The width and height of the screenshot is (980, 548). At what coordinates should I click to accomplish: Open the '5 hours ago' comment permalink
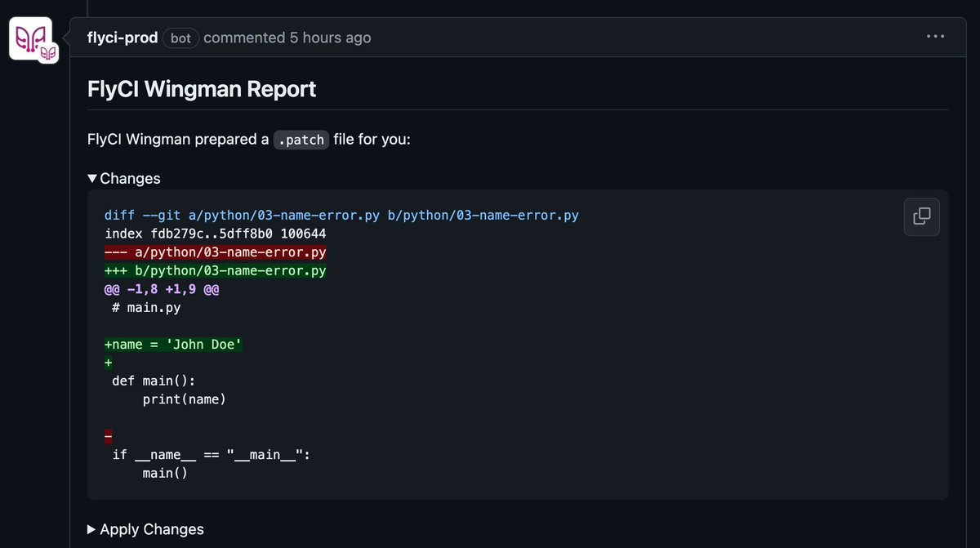coord(330,38)
